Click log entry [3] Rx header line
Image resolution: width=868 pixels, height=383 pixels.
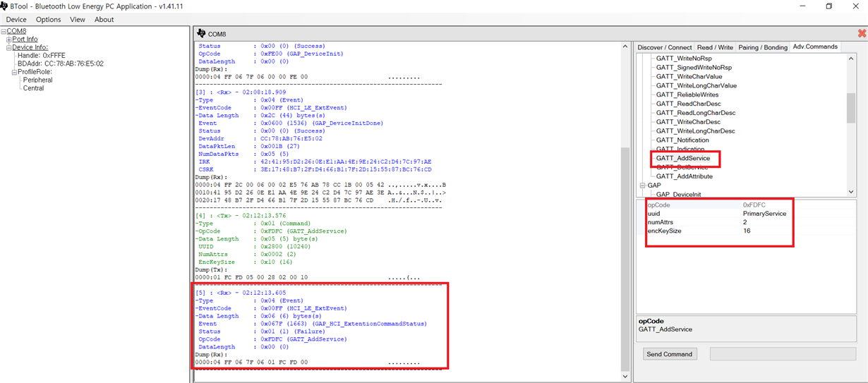point(241,92)
